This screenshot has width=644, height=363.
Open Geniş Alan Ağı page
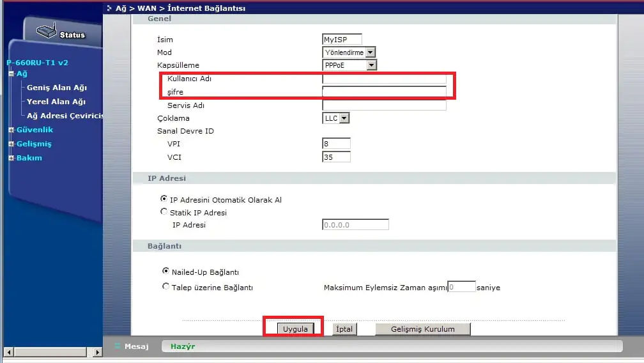coord(56,88)
